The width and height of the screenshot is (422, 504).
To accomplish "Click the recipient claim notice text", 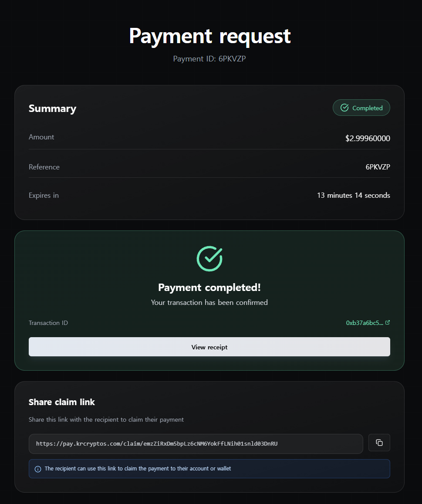I will [138, 469].
